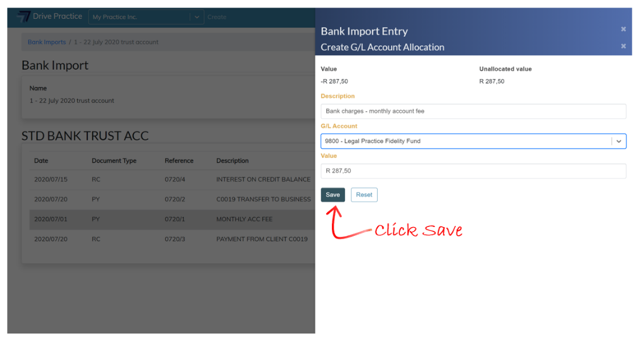Select the C0019 TRANSFER TO BUSINESS row

tap(172, 199)
